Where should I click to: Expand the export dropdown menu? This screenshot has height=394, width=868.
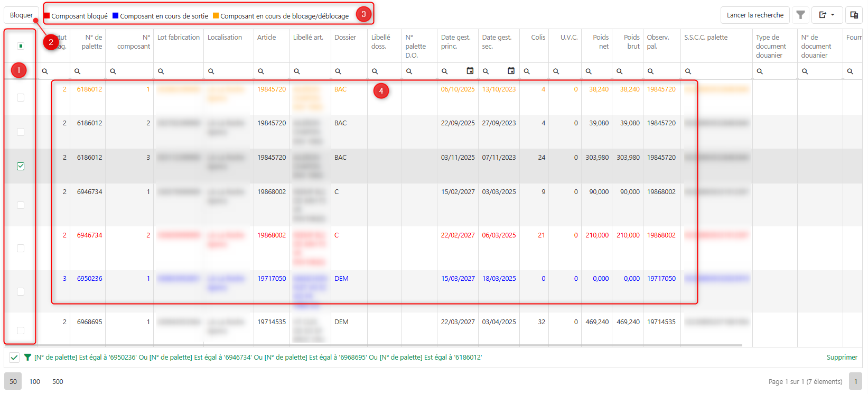click(827, 15)
